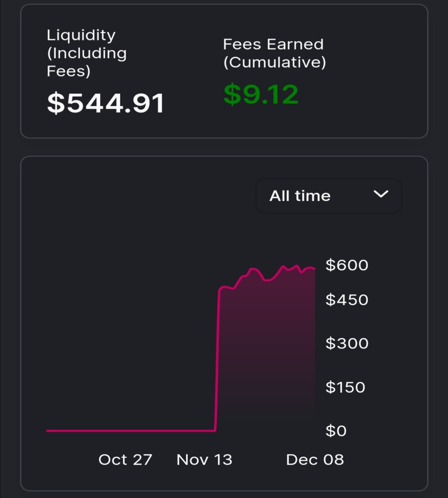This screenshot has height=498, width=448.
Task: Click the $150 y-axis label
Action: pyautogui.click(x=345, y=387)
